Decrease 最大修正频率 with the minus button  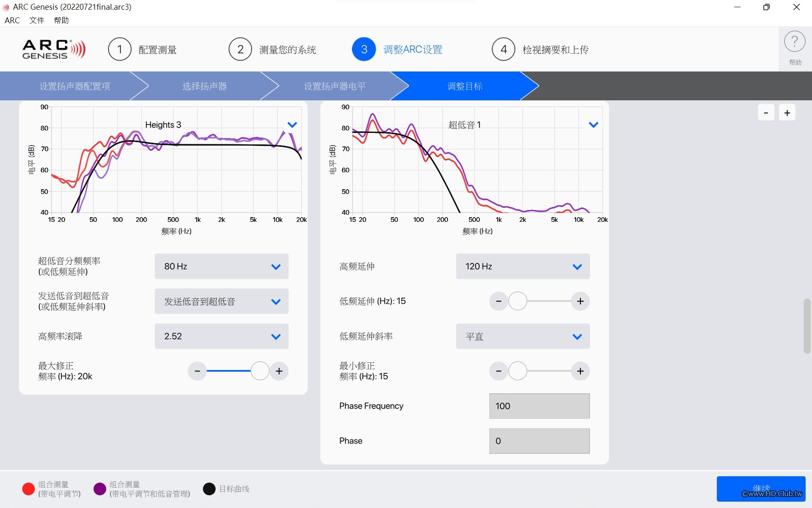(x=197, y=371)
